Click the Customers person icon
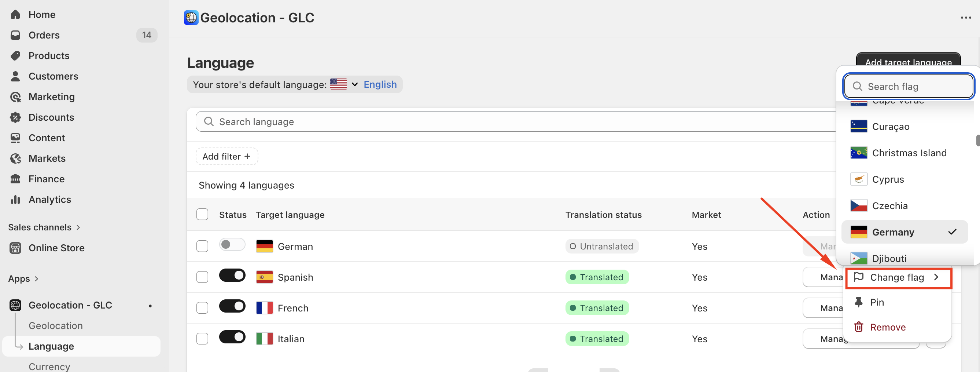Image resolution: width=980 pixels, height=372 pixels. (x=15, y=76)
